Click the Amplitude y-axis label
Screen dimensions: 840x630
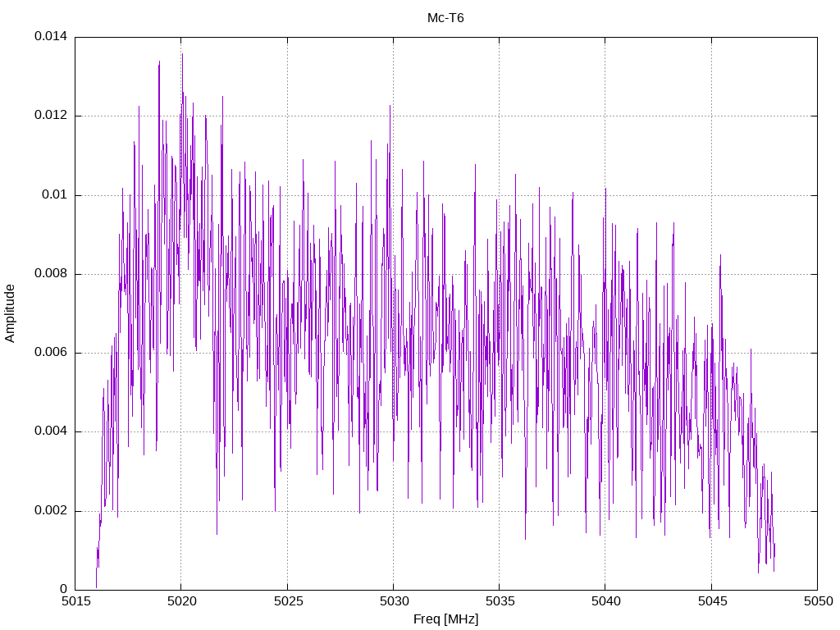coord(10,313)
